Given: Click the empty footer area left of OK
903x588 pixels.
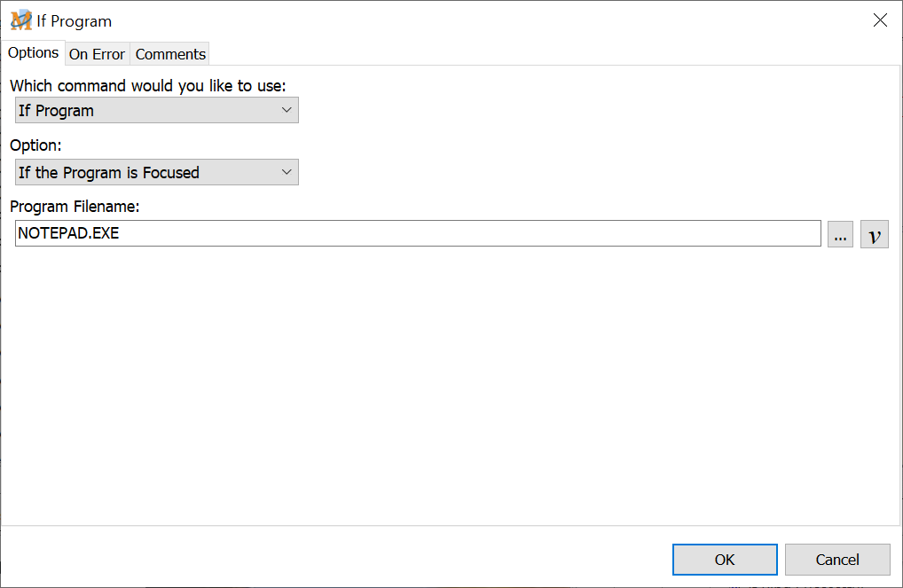Looking at the screenshot, I should (x=337, y=559).
